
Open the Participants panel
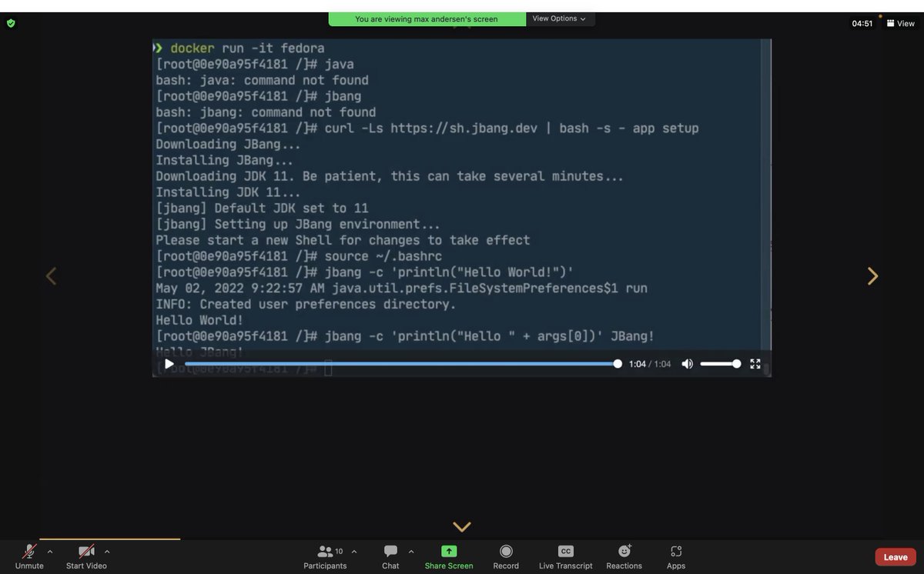pos(325,556)
